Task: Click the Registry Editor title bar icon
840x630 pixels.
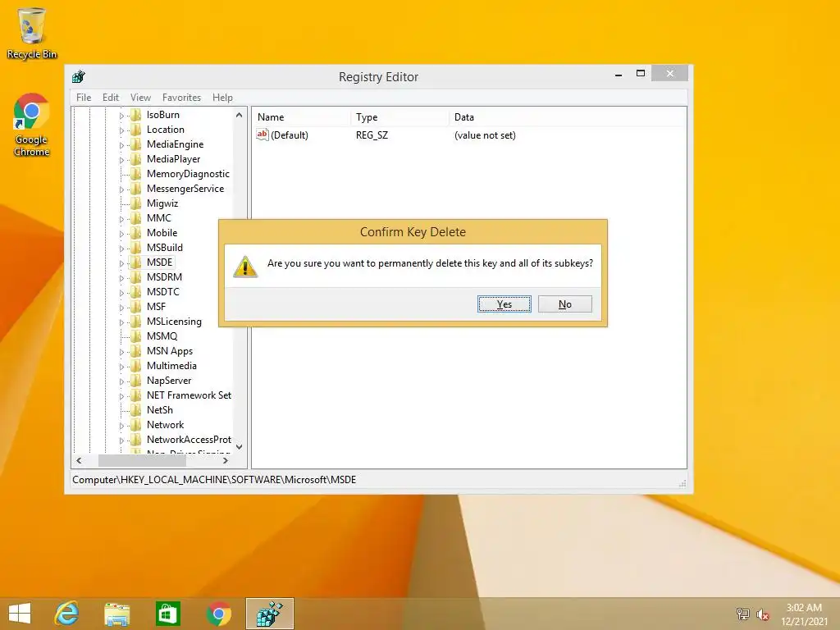Action: [x=79, y=76]
